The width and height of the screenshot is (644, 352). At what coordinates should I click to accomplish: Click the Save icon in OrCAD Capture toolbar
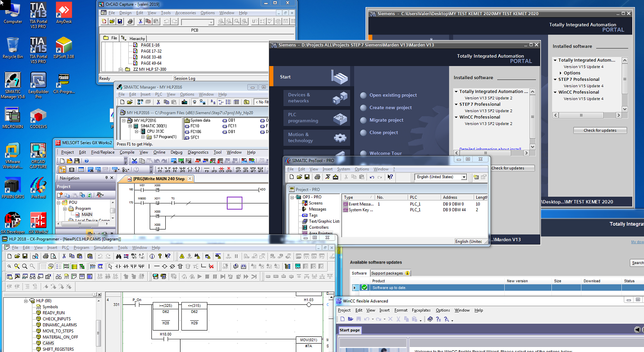[x=120, y=21]
